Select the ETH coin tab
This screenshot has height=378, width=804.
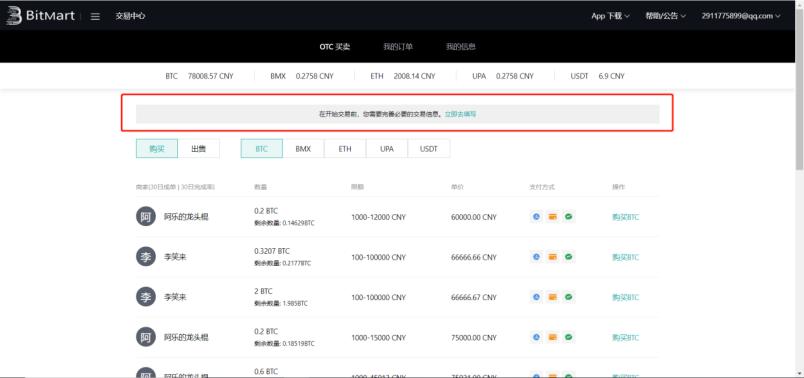(x=345, y=149)
